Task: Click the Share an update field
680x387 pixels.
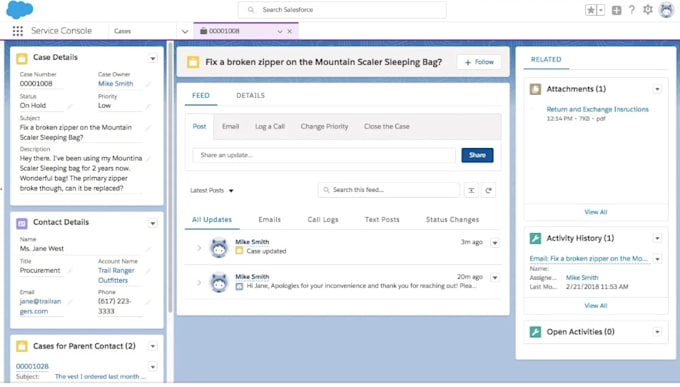Action: click(x=324, y=155)
